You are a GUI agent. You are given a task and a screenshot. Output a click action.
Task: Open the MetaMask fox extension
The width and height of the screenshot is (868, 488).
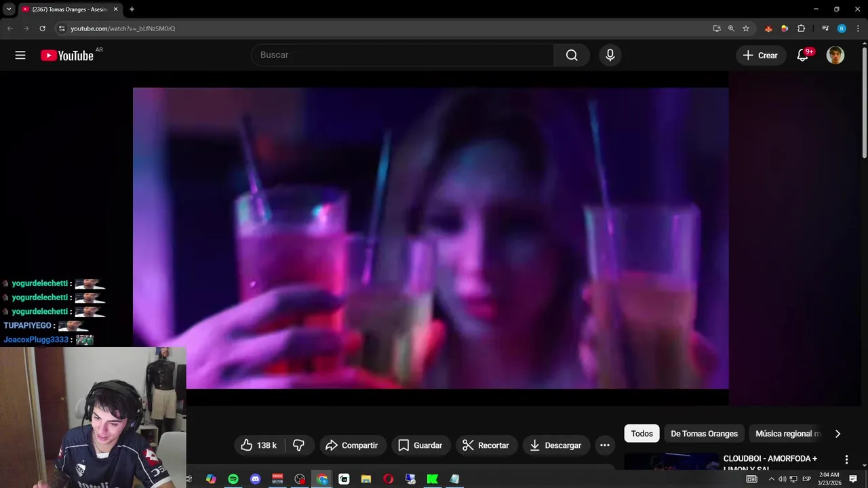pyautogui.click(x=768, y=28)
